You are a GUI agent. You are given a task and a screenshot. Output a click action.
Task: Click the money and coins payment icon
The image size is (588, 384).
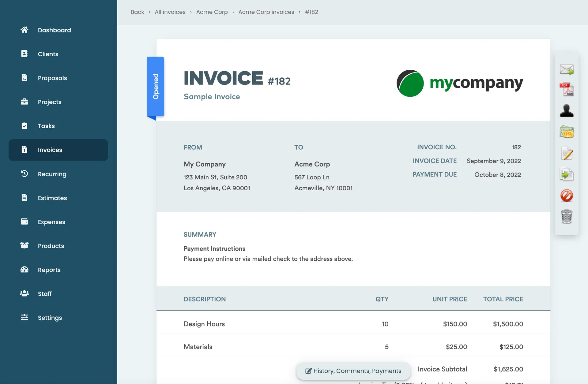coord(567,132)
